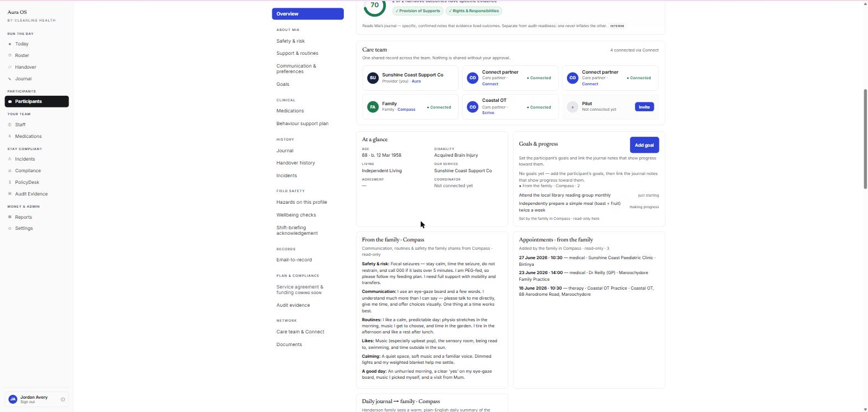The width and height of the screenshot is (868, 412).
Task: Click the Handover icon in the sidebar
Action: pyautogui.click(x=10, y=67)
